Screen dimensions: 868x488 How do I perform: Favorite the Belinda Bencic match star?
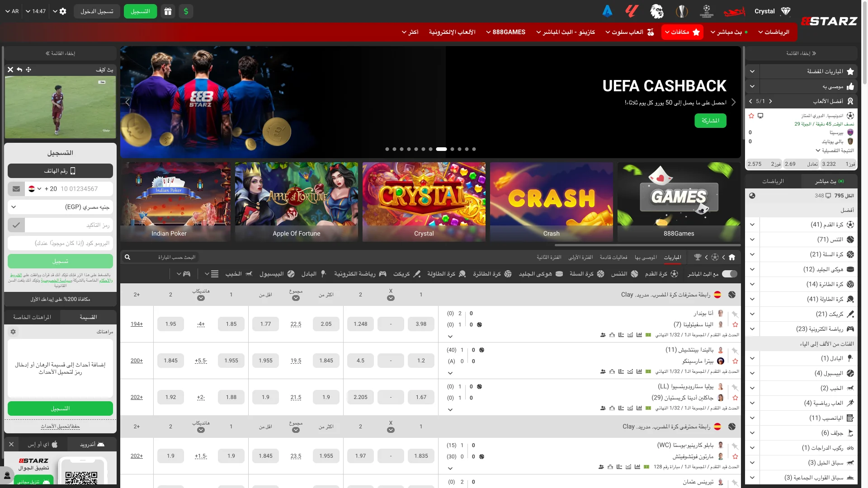coord(735,361)
